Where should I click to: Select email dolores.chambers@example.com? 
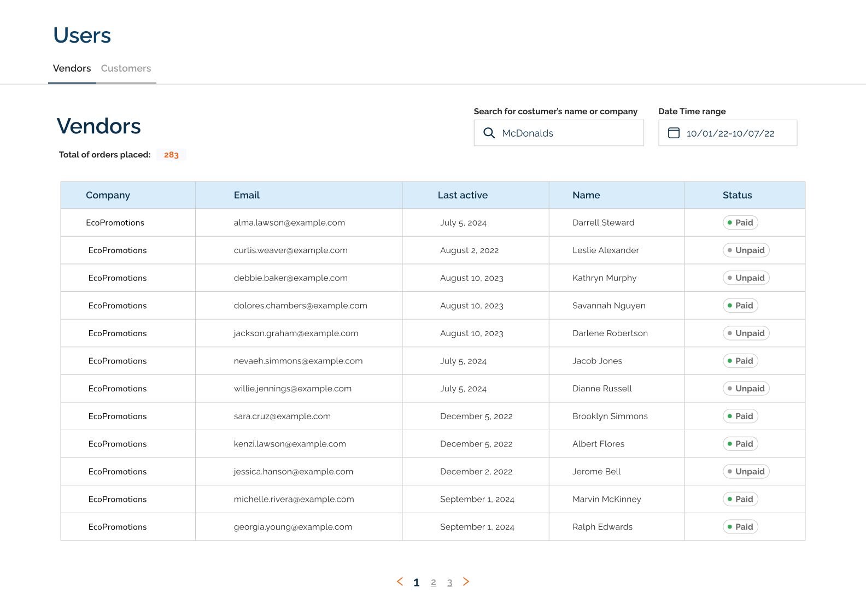[300, 306]
